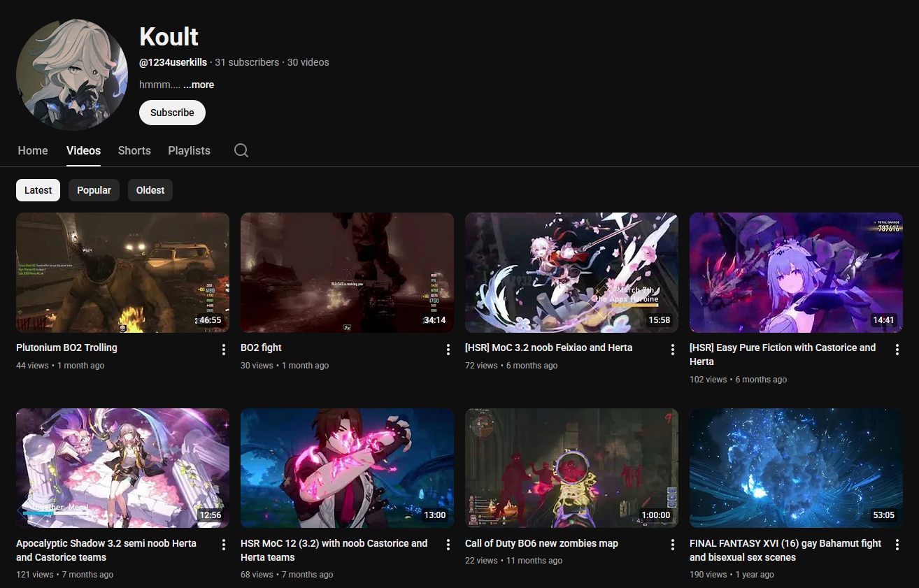Play the 12:56 Apocalyptic Shadow thumbnail
Viewport: 919px width, 588px height.
click(x=122, y=468)
